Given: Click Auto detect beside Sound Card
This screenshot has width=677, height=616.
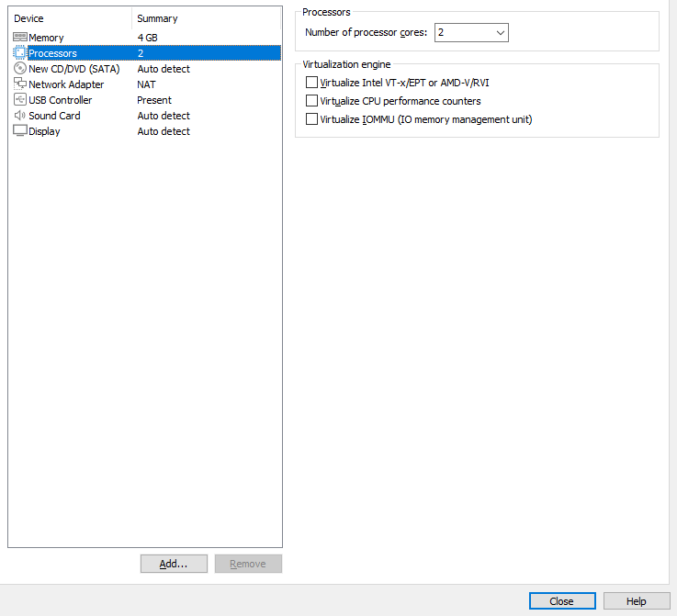Looking at the screenshot, I should click(x=164, y=116).
